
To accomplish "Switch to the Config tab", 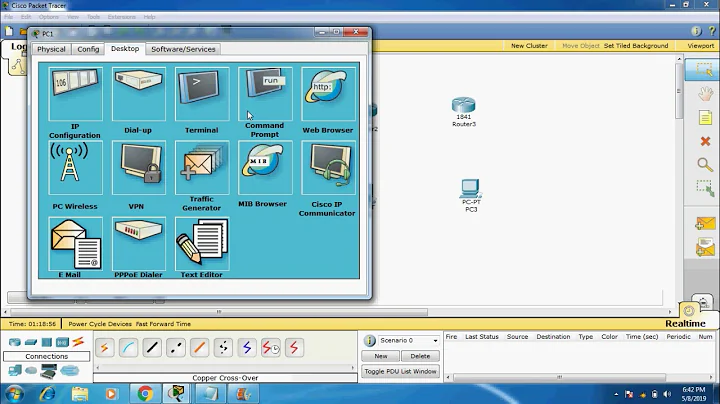I will (x=88, y=49).
